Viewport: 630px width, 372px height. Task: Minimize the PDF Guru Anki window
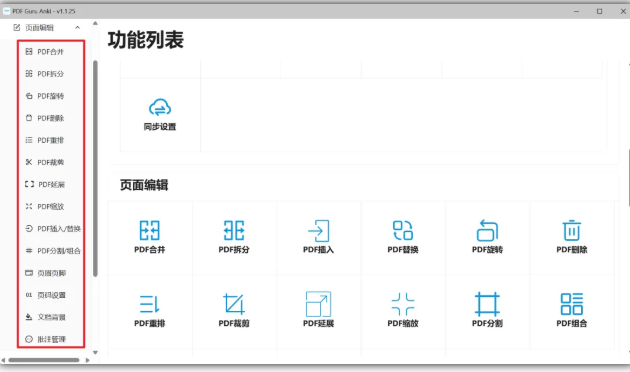tap(577, 11)
